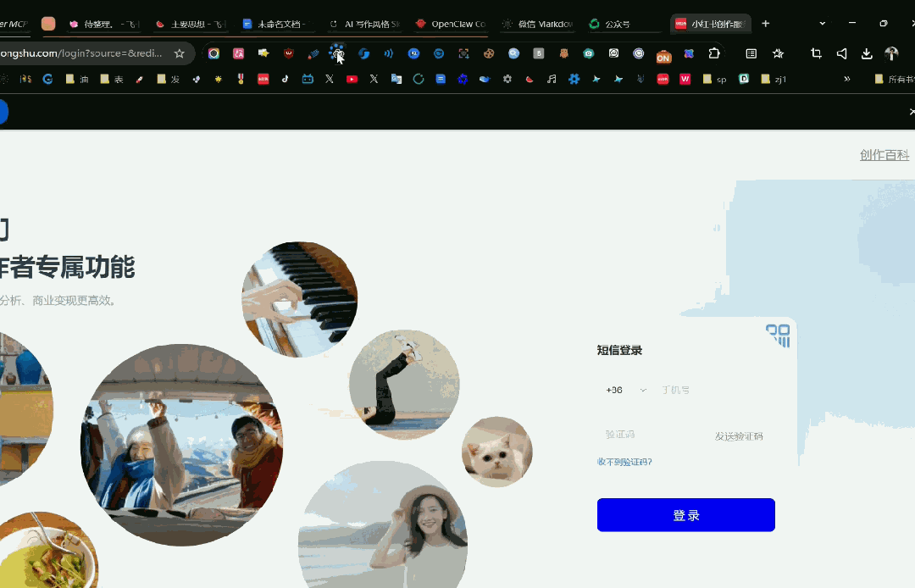The width and height of the screenshot is (915, 588).
Task: Click the woman with hat photo
Action: pos(383,525)
